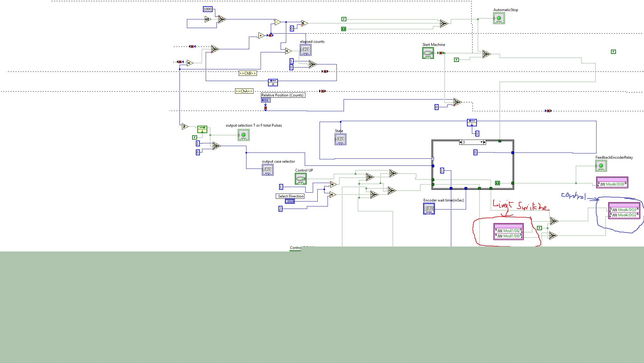The image size is (644, 363).
Task: Select the elapsed counts numeric indicator
Action: pyautogui.click(x=305, y=50)
